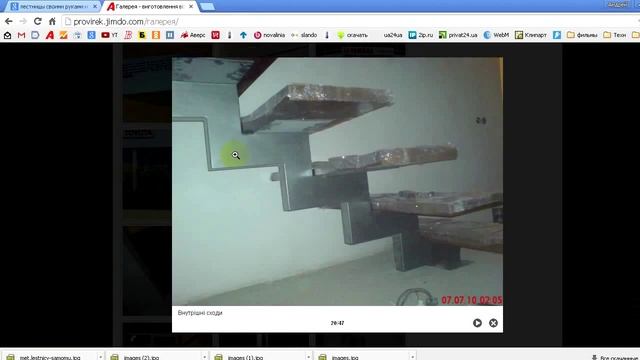Image resolution: width=640 pixels, height=360 pixels.
Task: Open the скачать bookmark
Action: click(x=353, y=35)
